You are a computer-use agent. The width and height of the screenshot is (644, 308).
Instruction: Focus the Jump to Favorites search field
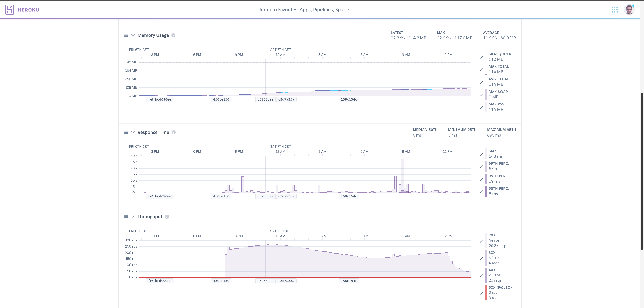320,10
